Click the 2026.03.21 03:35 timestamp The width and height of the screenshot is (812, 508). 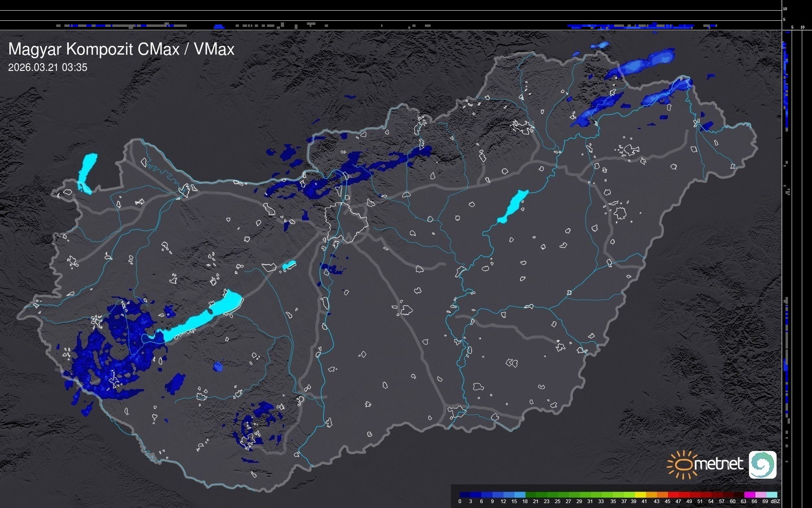coord(48,68)
